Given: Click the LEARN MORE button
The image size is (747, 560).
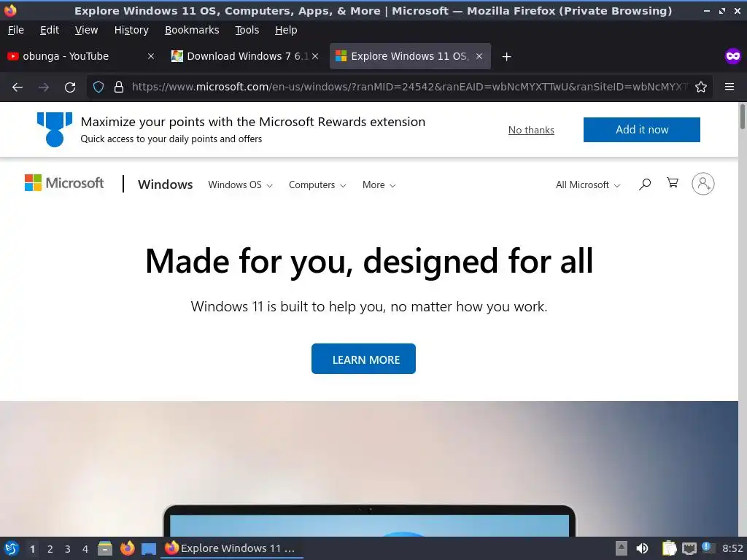Looking at the screenshot, I should 363,359.
